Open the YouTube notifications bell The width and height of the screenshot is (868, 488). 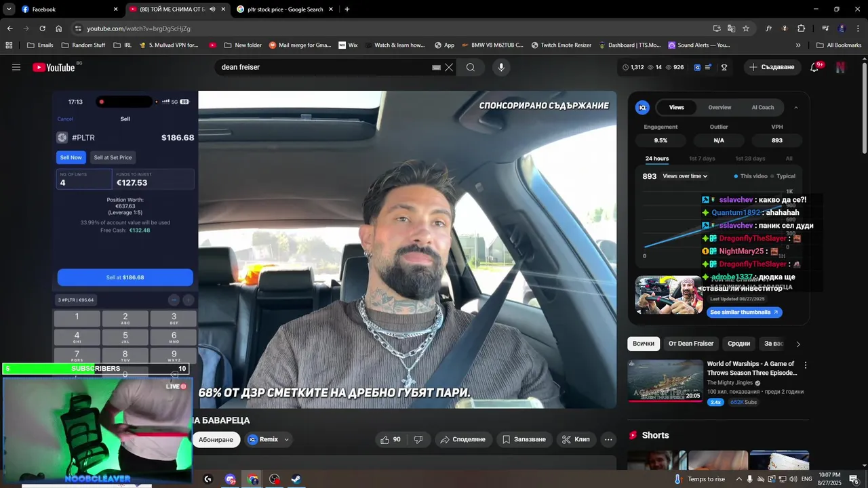tap(814, 67)
